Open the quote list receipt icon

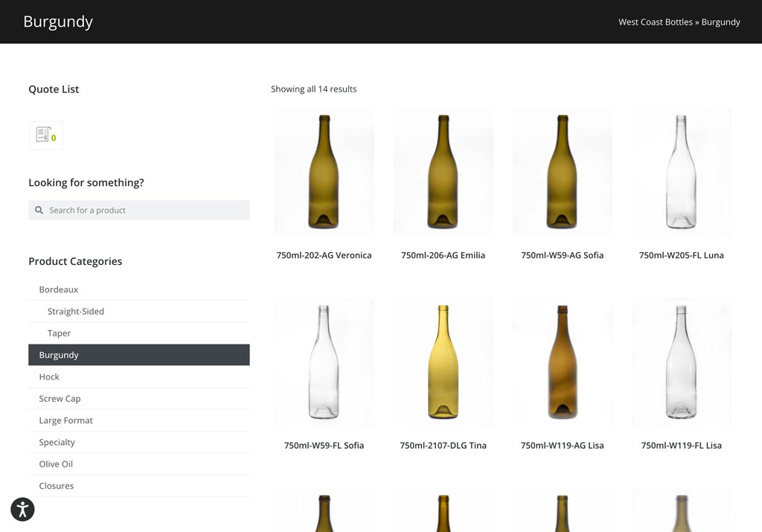(x=45, y=135)
